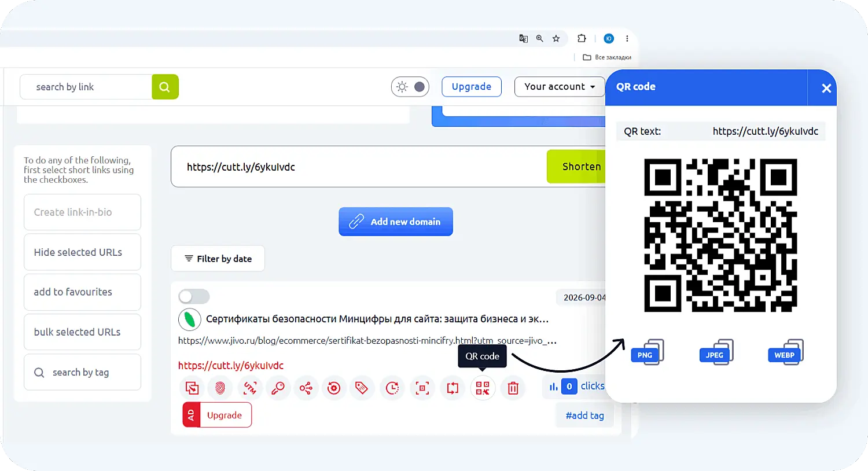Click the QR code icon in action row
The image size is (868, 471).
click(483, 388)
